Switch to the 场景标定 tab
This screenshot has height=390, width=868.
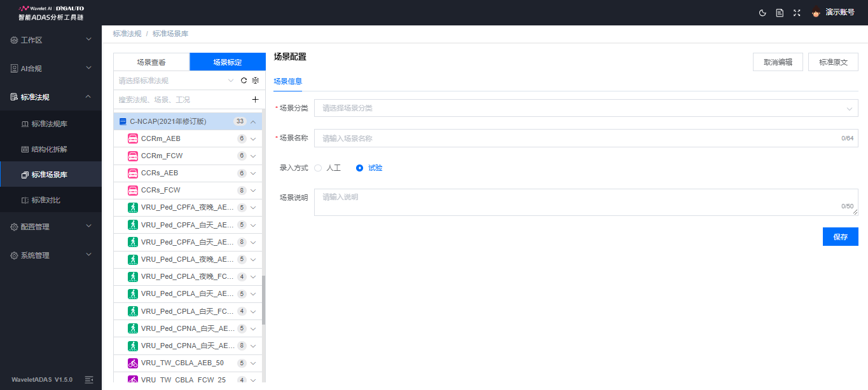click(227, 62)
